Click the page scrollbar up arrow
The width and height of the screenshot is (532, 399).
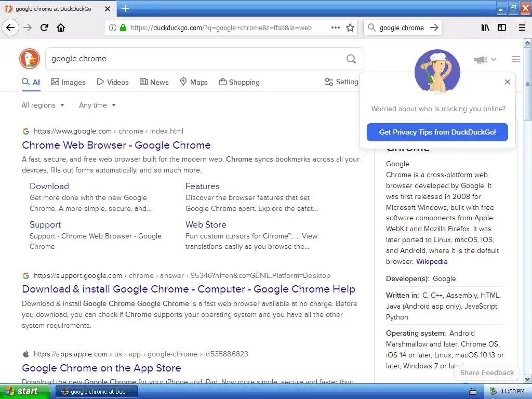(528, 43)
